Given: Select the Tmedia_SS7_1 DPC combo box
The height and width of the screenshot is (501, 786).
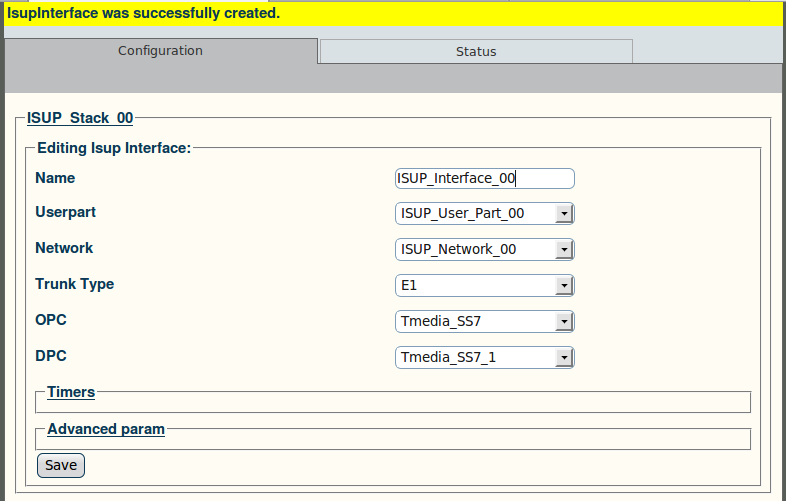Looking at the screenshot, I should point(485,358).
